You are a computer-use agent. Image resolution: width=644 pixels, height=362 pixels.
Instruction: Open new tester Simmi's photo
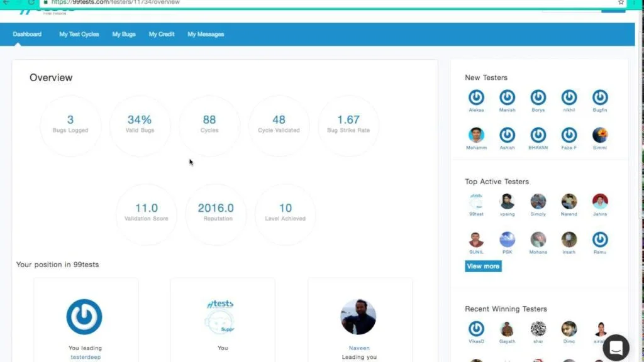pos(599,135)
